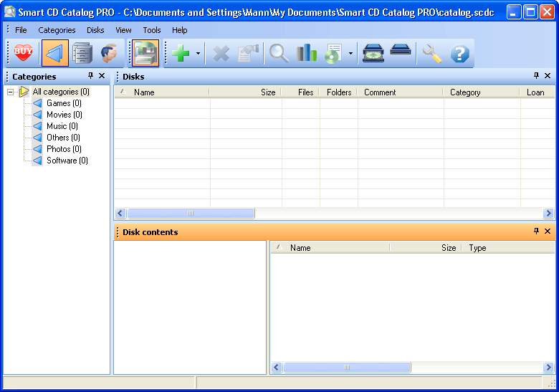This screenshot has width=559, height=392.
Task: Open the magnifying glass search icon
Action: coord(279,53)
